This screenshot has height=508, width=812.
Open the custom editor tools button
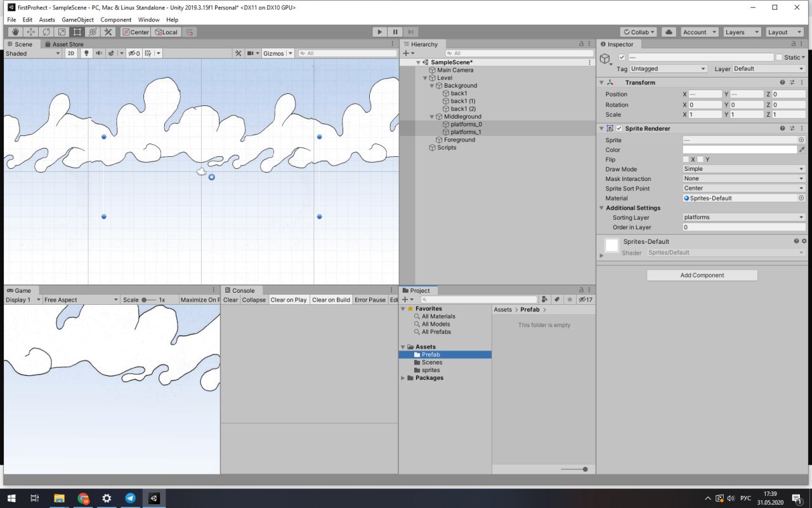(x=108, y=32)
